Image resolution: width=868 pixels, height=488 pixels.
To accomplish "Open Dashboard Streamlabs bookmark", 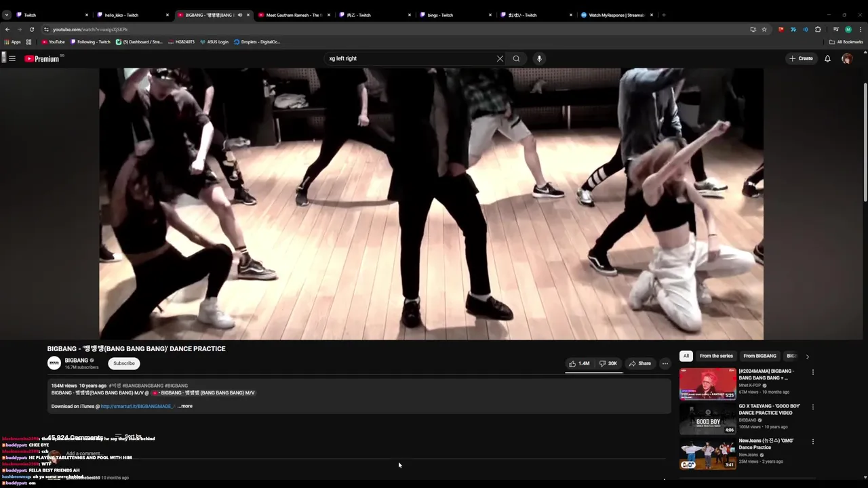I will click(139, 42).
